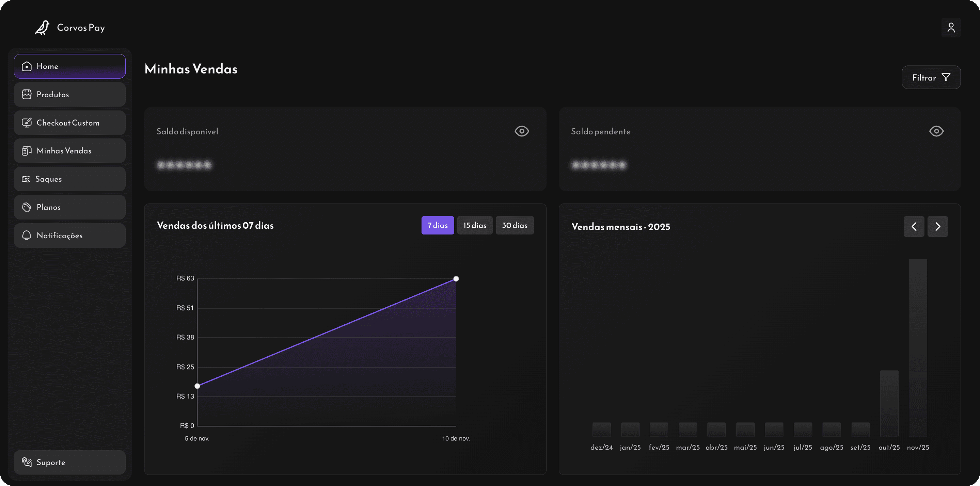This screenshot has height=486, width=980.
Task: Click the 'jul/25' month label
Action: 803,448
